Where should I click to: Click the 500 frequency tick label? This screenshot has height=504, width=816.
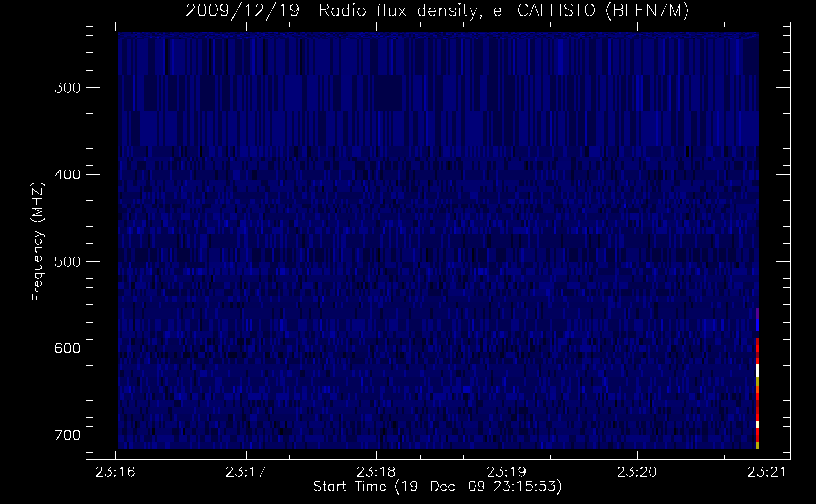click(67, 261)
